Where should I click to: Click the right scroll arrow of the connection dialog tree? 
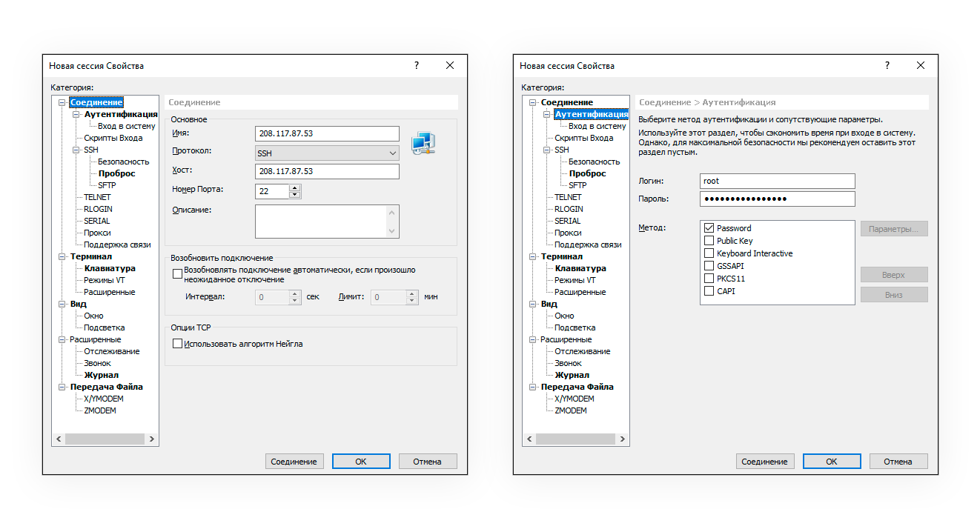point(152,439)
